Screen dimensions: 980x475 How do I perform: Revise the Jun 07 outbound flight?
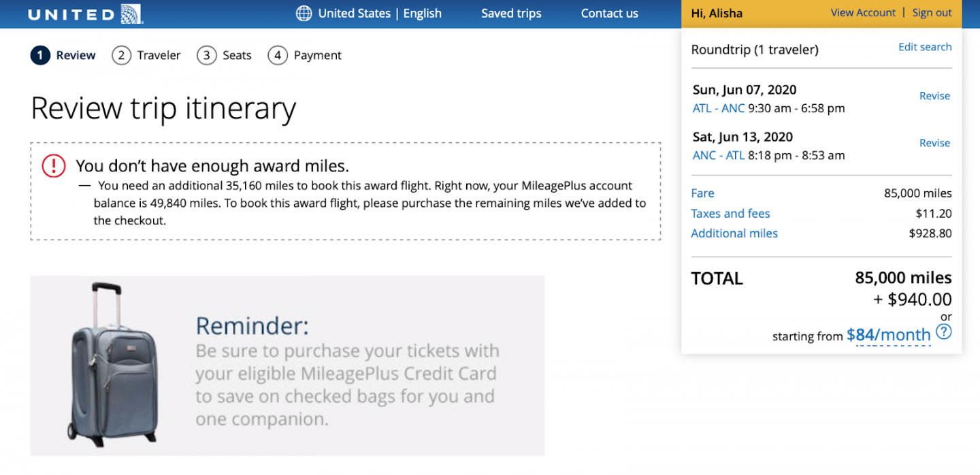pyautogui.click(x=934, y=96)
